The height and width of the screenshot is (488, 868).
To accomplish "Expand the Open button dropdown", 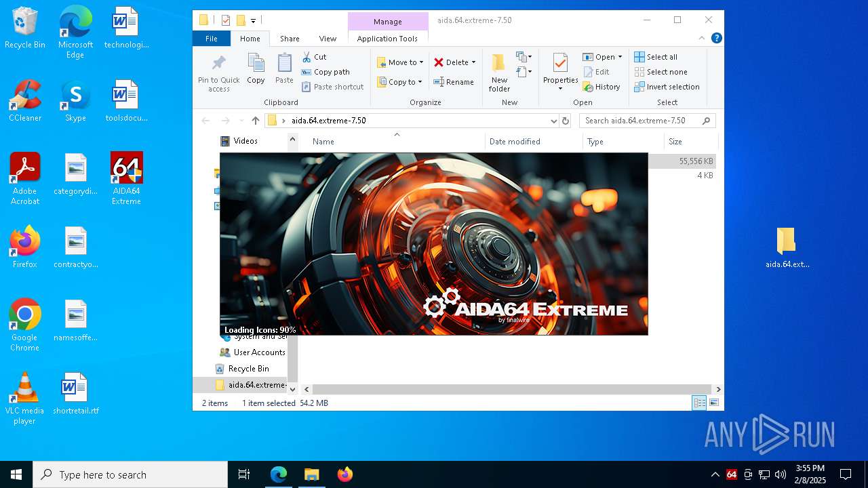I will (620, 57).
